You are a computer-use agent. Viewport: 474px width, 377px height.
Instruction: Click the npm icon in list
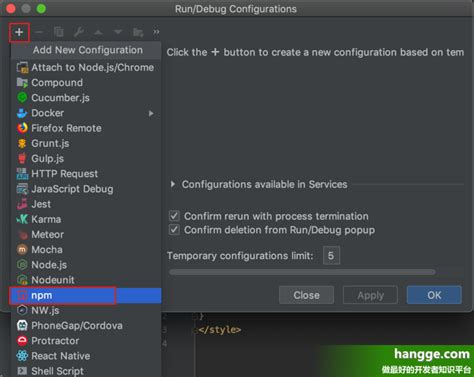[x=22, y=295]
